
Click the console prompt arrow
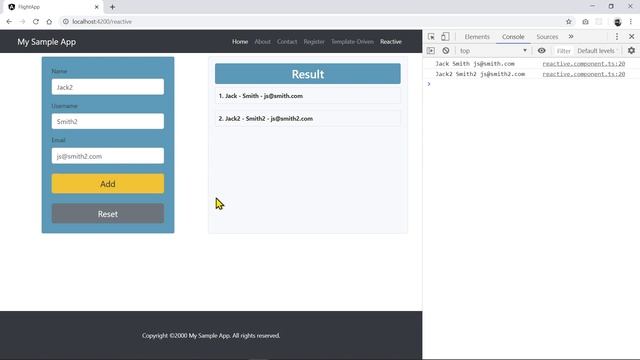point(429,84)
